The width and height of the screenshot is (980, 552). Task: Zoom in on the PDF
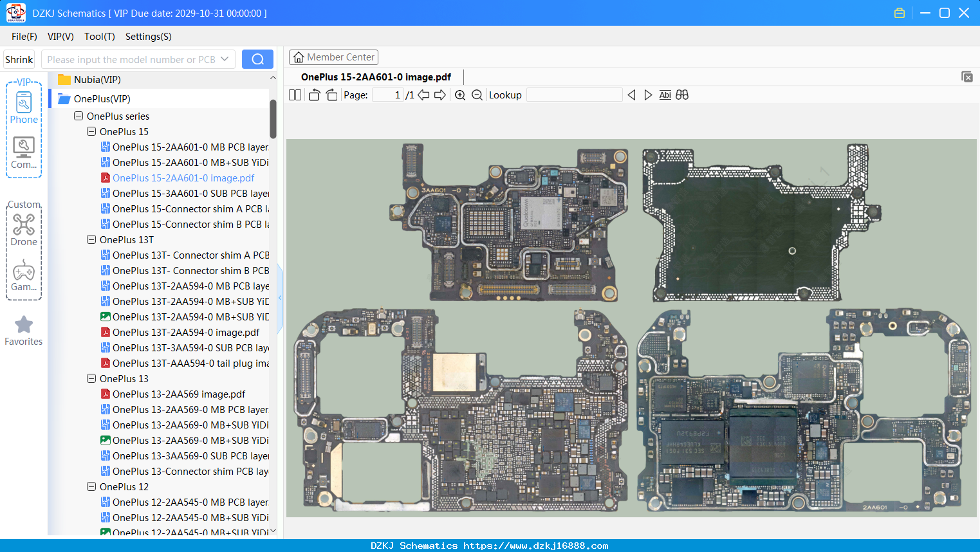click(460, 95)
